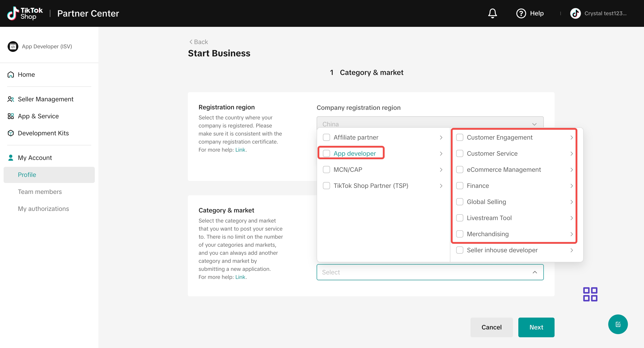Click the Category & market step label

point(371,72)
